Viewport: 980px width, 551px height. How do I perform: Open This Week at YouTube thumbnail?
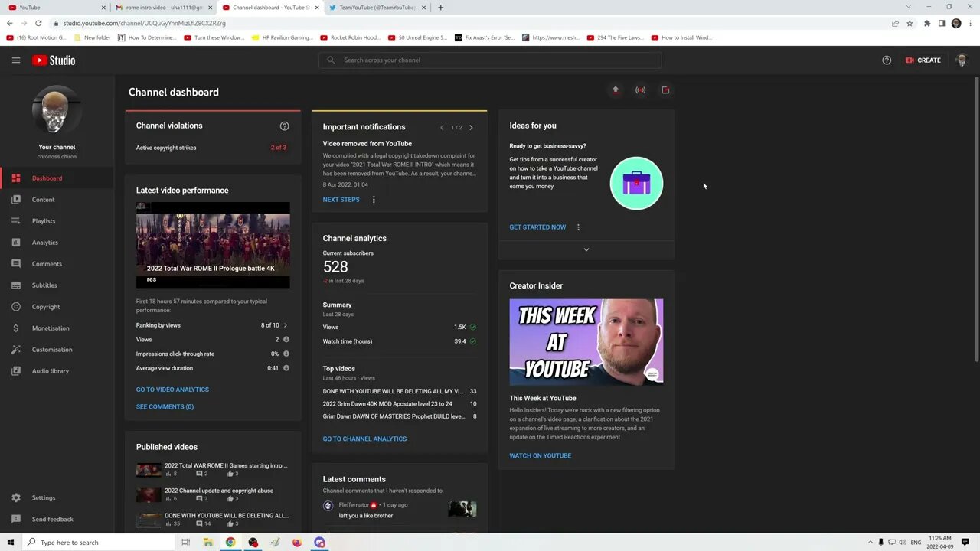(x=586, y=342)
